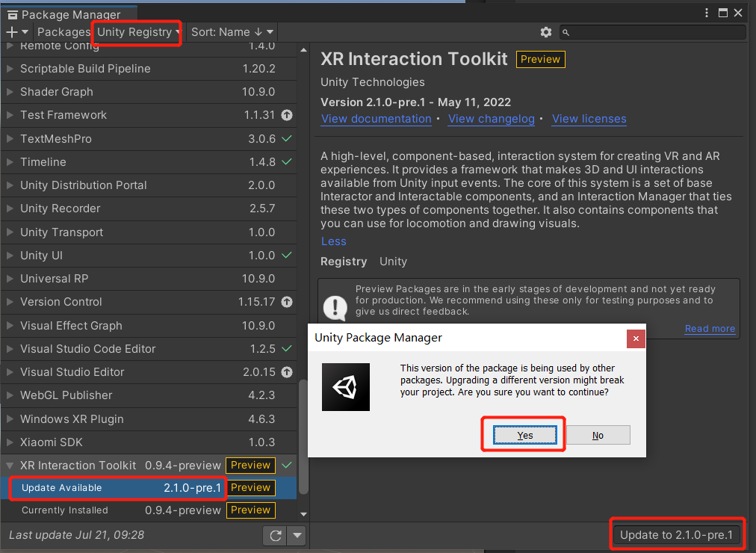The height and width of the screenshot is (553, 756).
Task: Click the Version Control update arrow icon
Action: click(x=287, y=302)
